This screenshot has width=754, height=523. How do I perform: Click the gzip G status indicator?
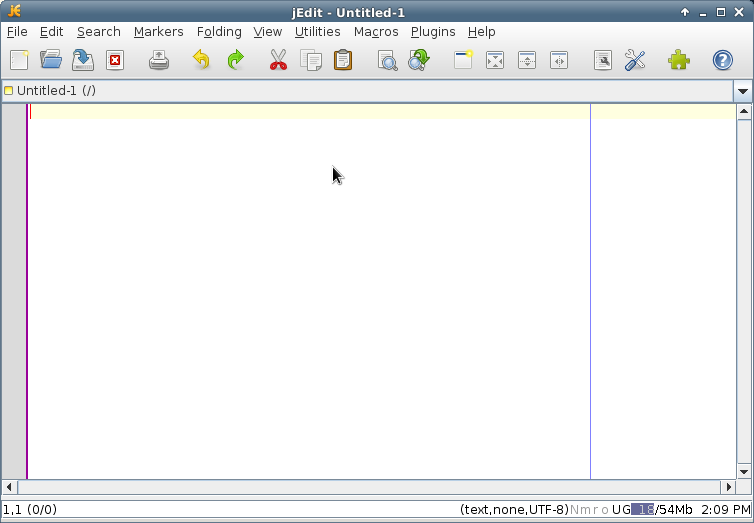[626, 510]
